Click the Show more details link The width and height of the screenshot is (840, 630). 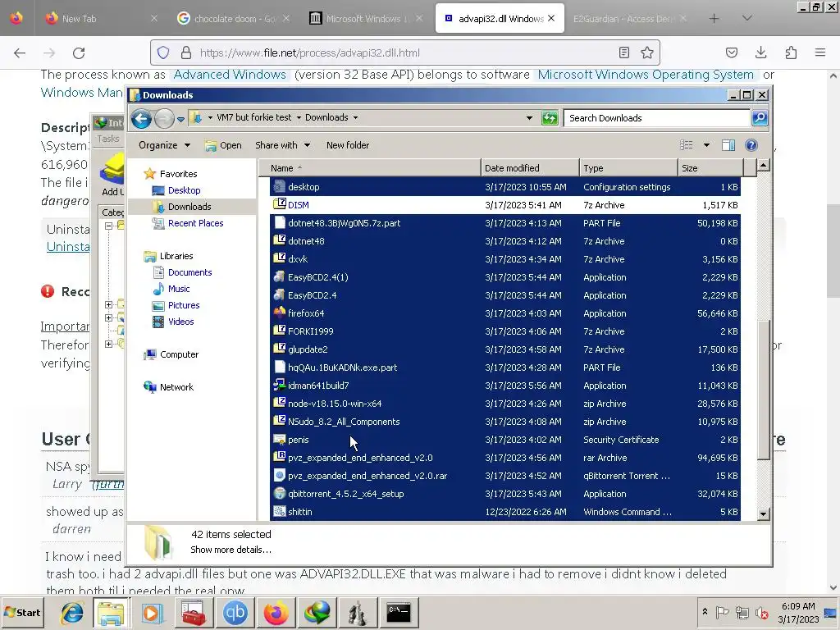tap(231, 550)
